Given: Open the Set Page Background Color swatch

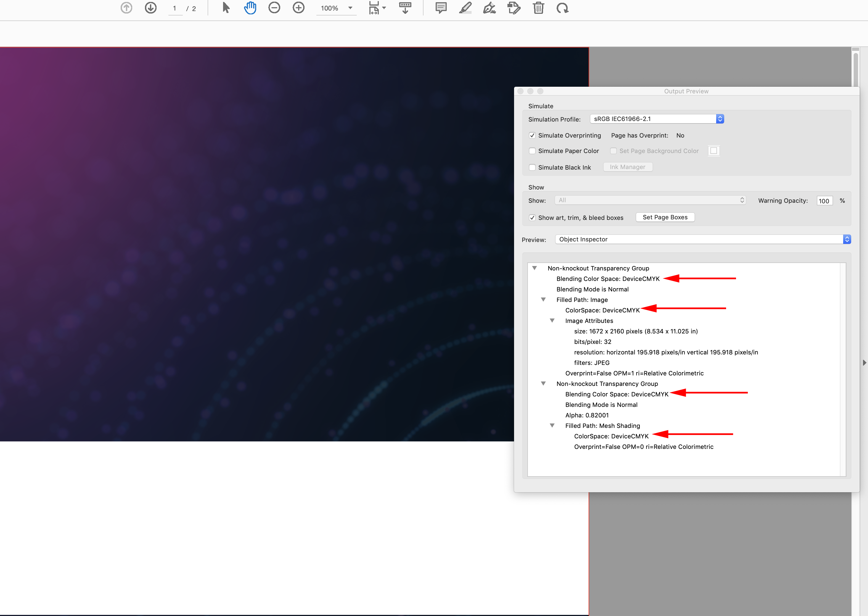Looking at the screenshot, I should (714, 151).
